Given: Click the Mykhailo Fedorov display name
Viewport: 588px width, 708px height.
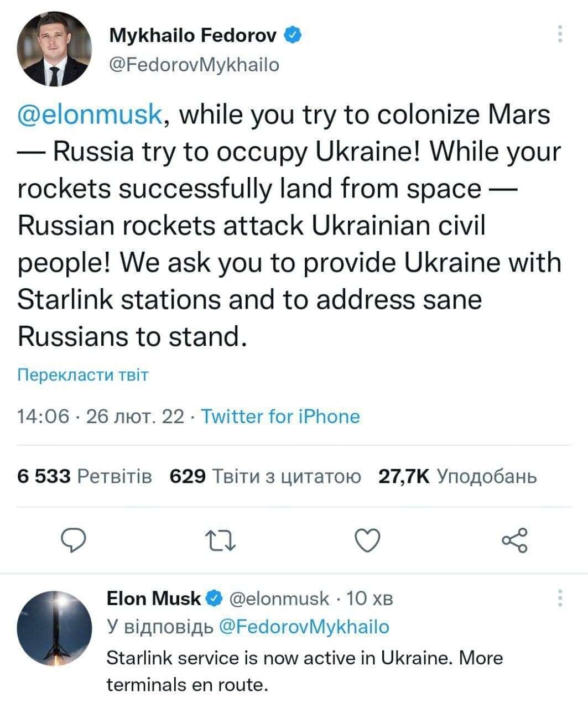Looking at the screenshot, I should (x=193, y=36).
